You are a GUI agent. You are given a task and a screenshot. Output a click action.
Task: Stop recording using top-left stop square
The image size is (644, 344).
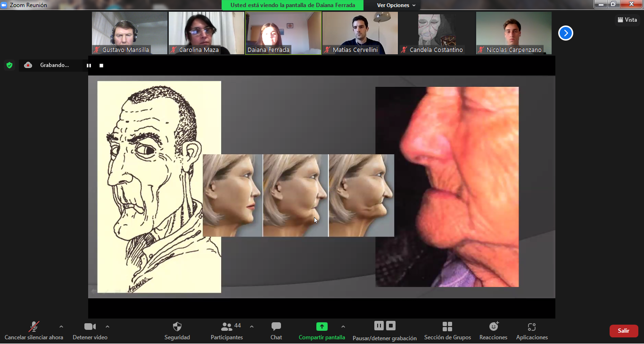101,66
